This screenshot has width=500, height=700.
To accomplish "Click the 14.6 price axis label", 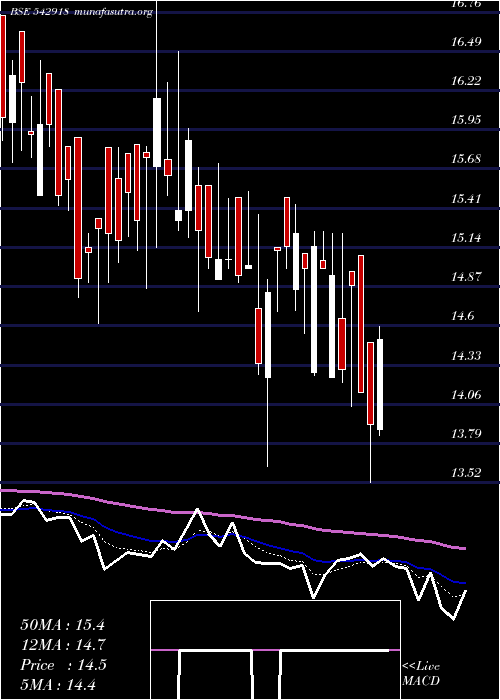I will click(462, 316).
